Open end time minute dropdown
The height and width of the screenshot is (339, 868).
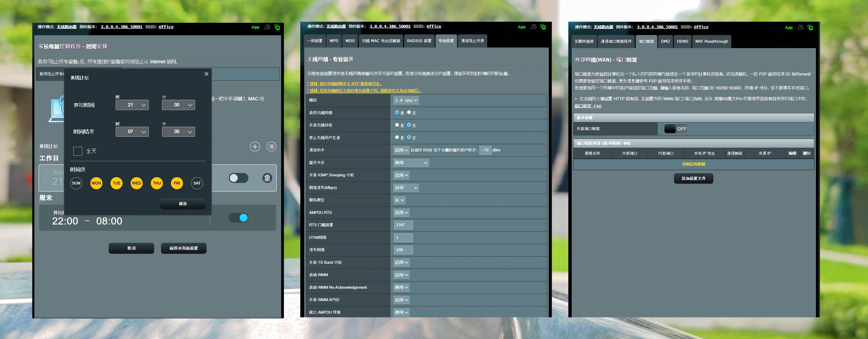point(179,132)
